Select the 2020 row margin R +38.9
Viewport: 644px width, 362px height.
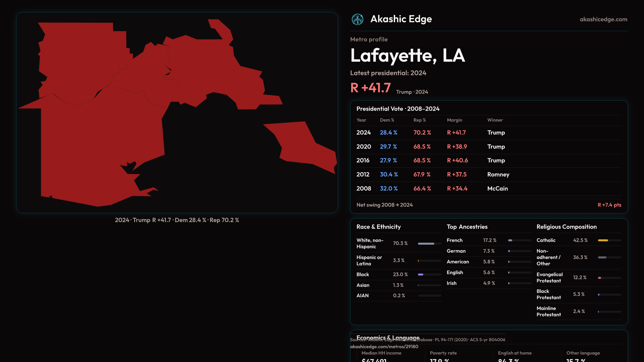click(457, 147)
